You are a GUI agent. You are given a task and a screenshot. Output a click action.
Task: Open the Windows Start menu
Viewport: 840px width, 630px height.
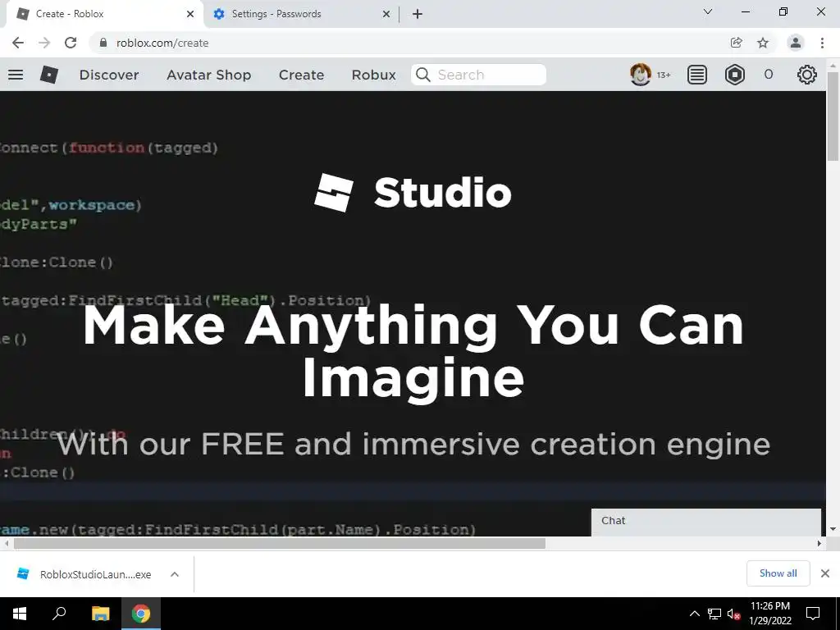tap(20, 614)
